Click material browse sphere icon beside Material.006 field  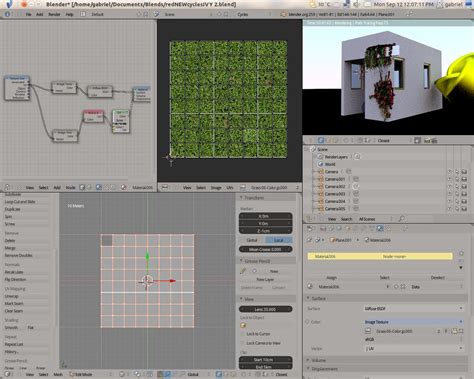point(310,286)
